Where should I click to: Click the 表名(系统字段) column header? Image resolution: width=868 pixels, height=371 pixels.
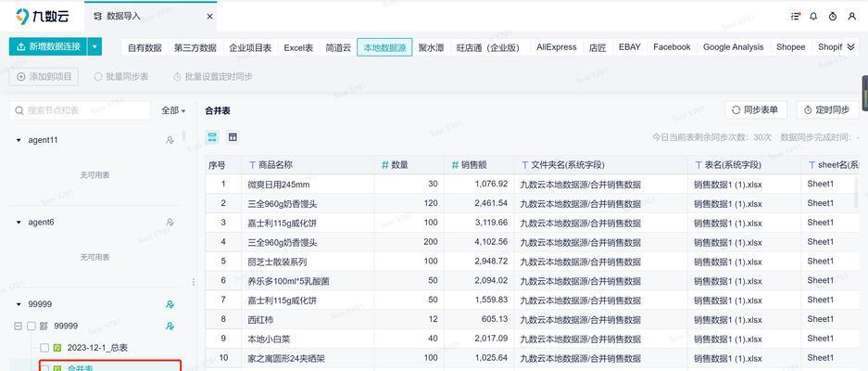pyautogui.click(x=745, y=165)
